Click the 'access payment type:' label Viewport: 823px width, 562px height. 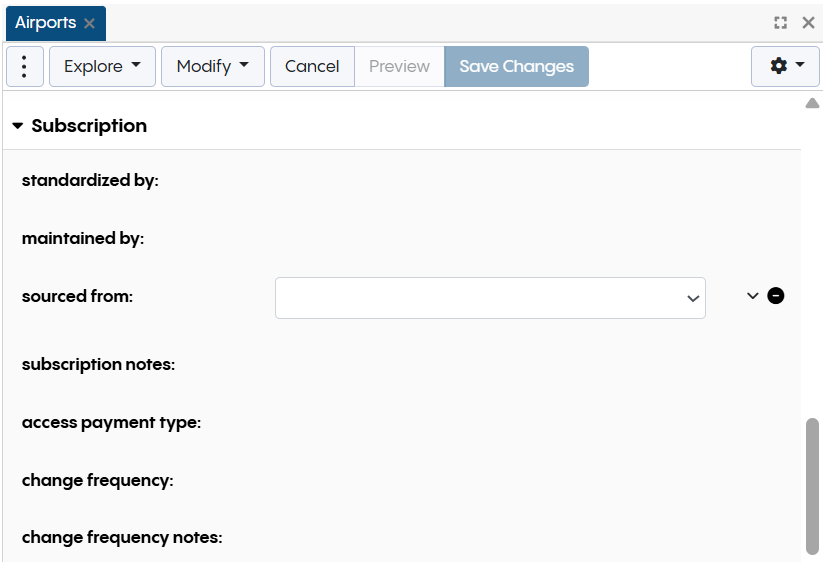coord(111,422)
